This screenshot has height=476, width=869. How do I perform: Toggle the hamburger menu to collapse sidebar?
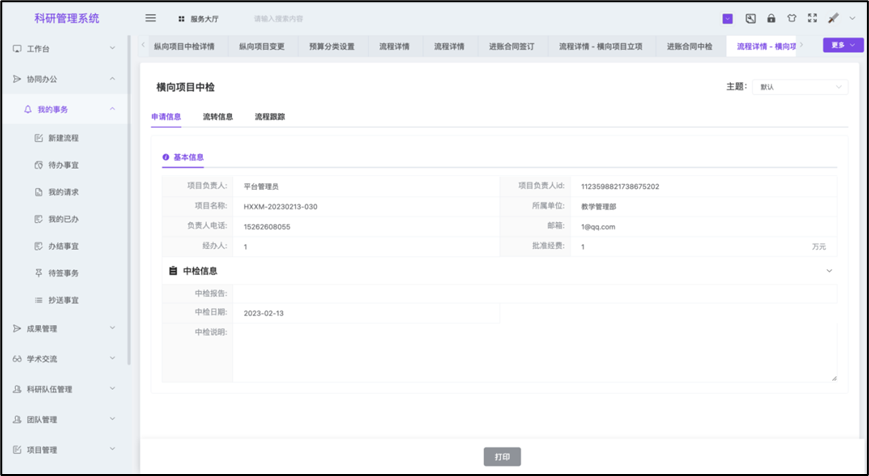point(151,18)
